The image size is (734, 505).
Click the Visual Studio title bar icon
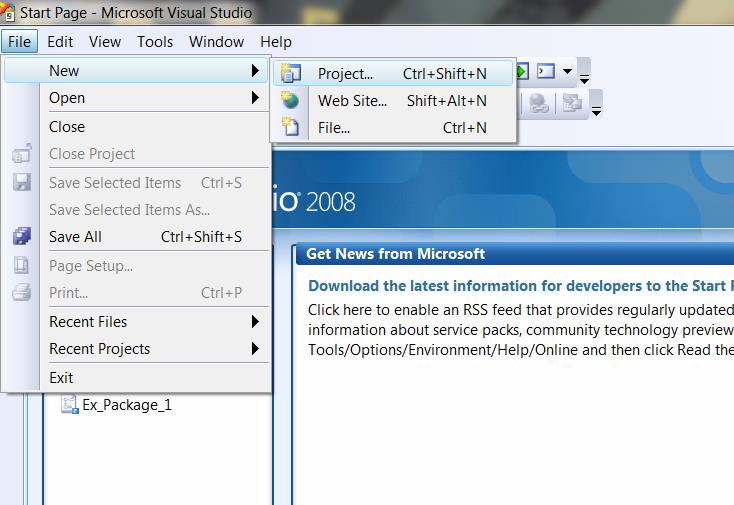pyautogui.click(x=9, y=13)
